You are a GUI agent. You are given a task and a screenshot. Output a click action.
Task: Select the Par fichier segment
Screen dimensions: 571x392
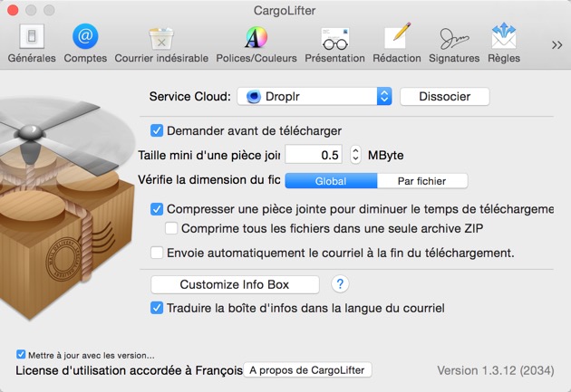coord(422,181)
